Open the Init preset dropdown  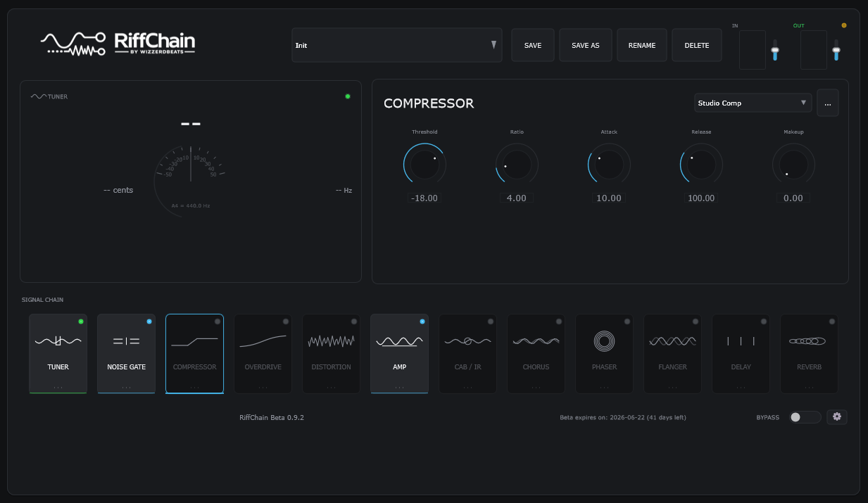(396, 45)
